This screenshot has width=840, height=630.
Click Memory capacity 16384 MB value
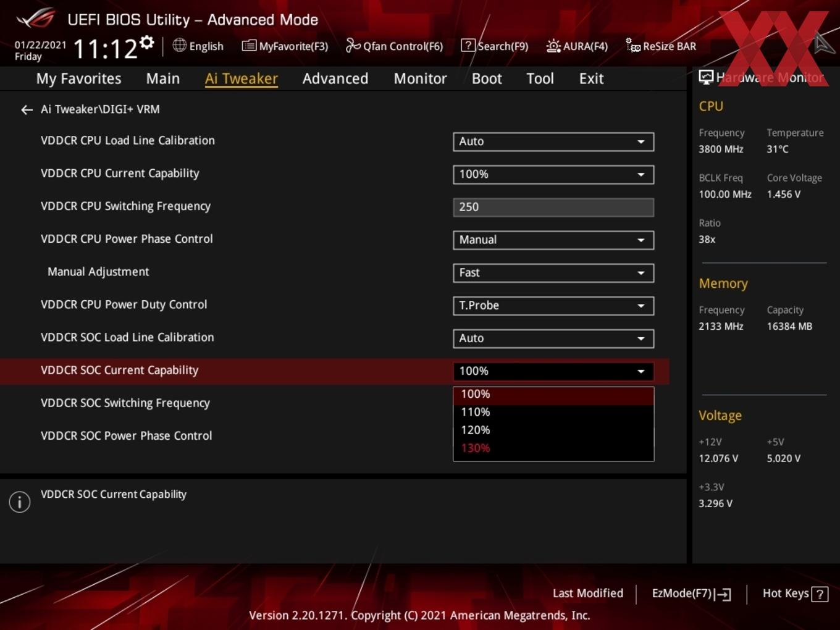coord(789,327)
